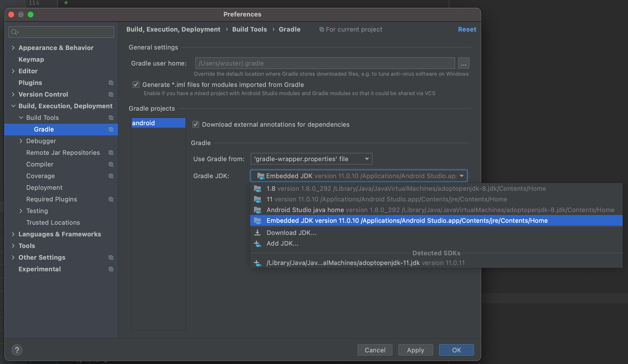
Task: Disable Download external annotations for dependencies
Action: pos(196,124)
